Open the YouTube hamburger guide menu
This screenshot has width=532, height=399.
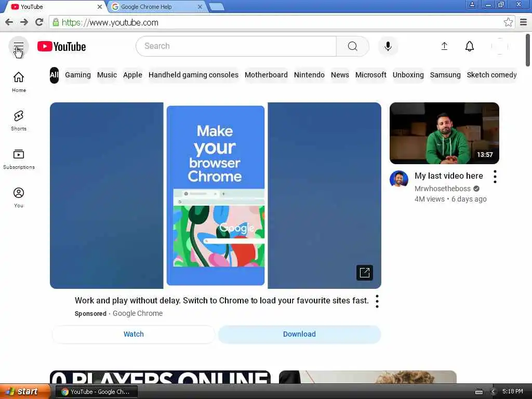pyautogui.click(x=19, y=46)
